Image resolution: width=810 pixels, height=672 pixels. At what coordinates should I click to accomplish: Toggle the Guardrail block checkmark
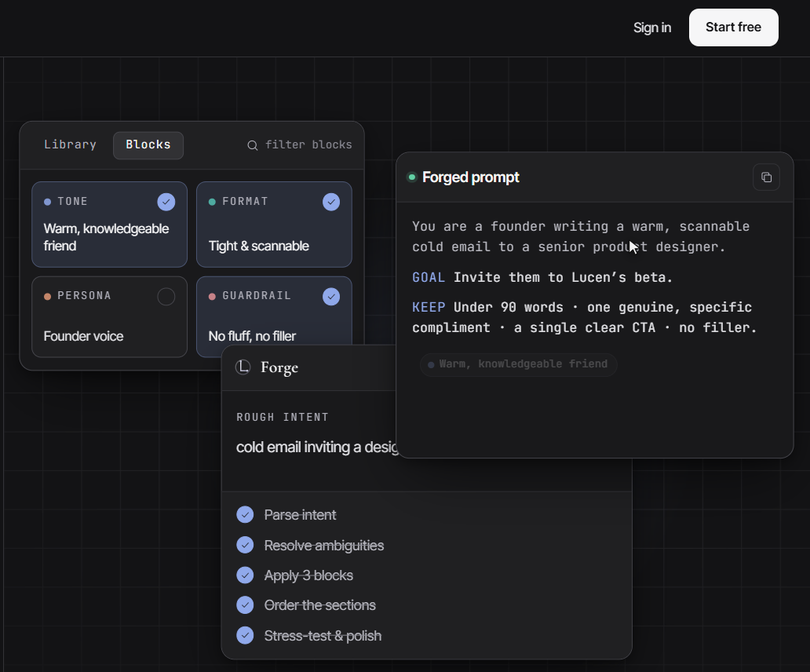point(331,297)
